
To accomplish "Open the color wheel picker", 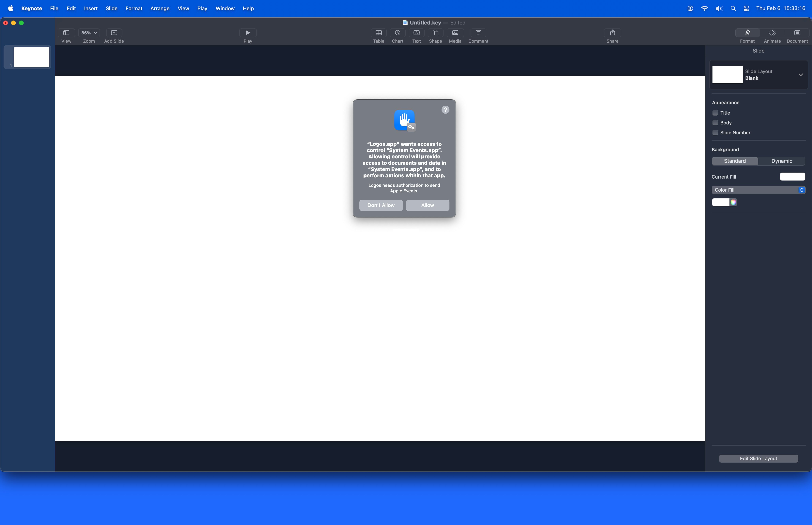I will coord(733,202).
